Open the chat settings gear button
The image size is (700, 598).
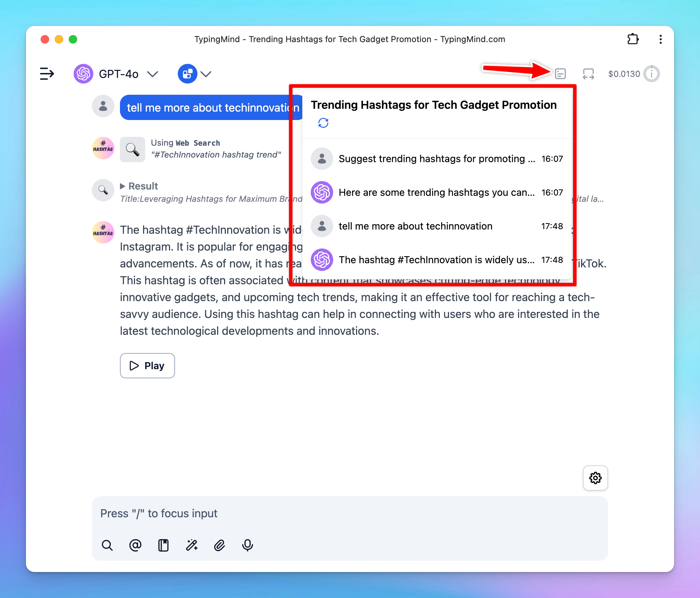595,478
